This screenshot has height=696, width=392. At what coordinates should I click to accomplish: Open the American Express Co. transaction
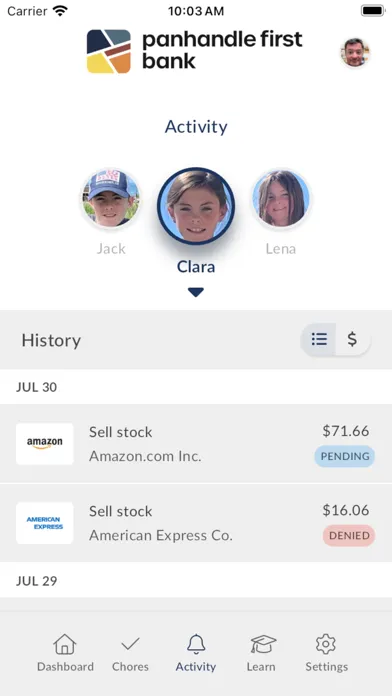[x=196, y=522]
